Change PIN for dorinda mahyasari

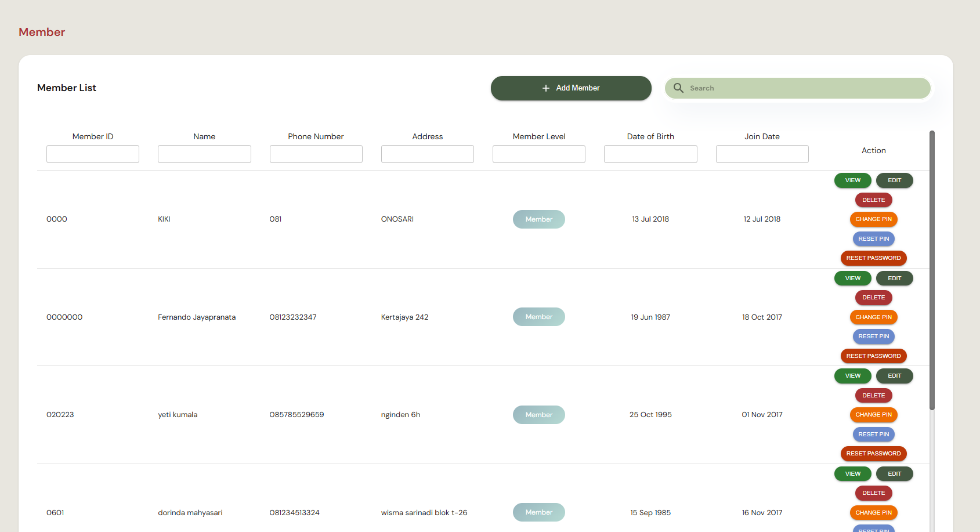pyautogui.click(x=874, y=513)
